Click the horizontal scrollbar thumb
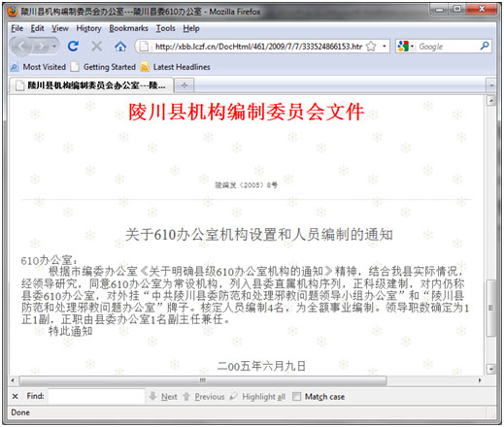This screenshot has width=504, height=427. click(203, 380)
